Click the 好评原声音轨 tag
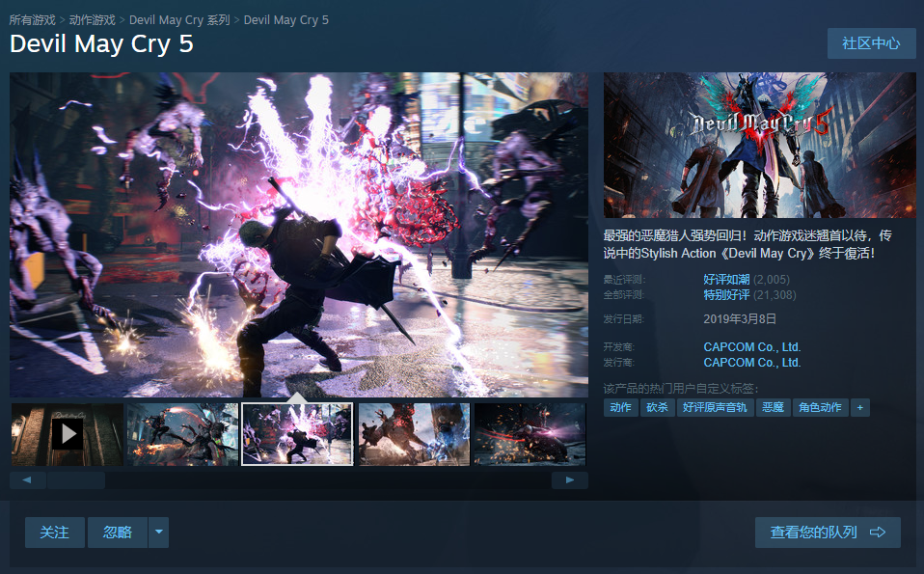 pyautogui.click(x=715, y=407)
